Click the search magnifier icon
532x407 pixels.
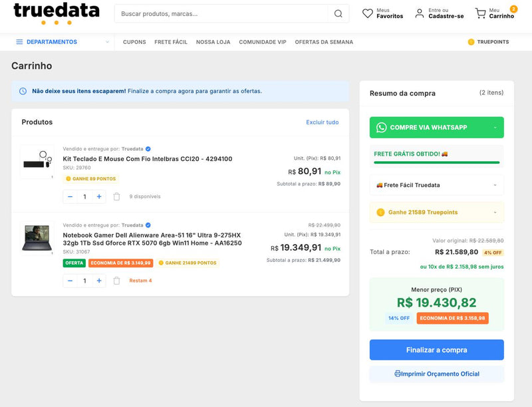click(338, 13)
